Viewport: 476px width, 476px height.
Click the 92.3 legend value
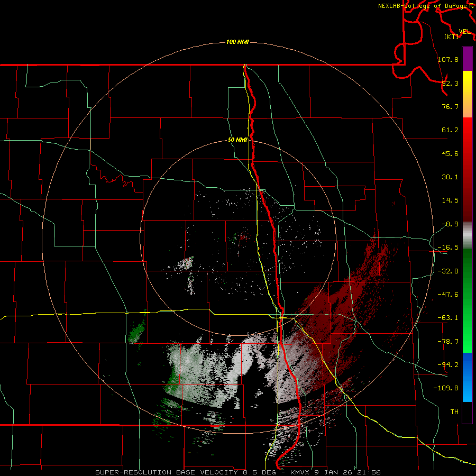[x=450, y=83]
